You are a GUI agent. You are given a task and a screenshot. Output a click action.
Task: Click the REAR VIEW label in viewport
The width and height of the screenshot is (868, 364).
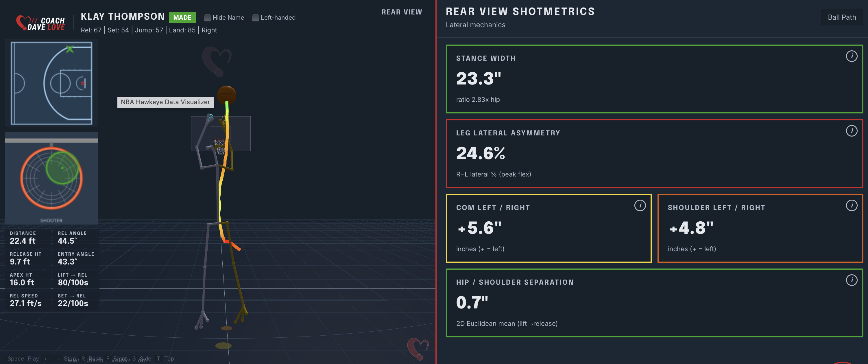(x=402, y=12)
